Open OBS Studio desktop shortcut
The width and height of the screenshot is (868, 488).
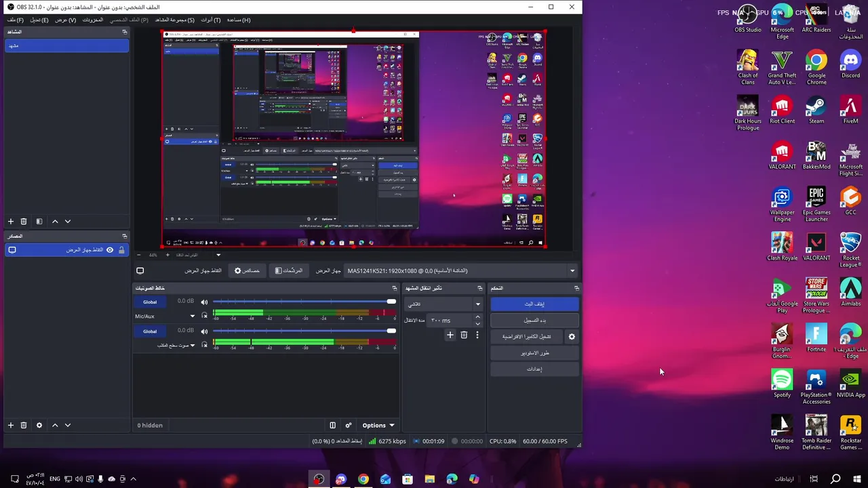point(748,18)
